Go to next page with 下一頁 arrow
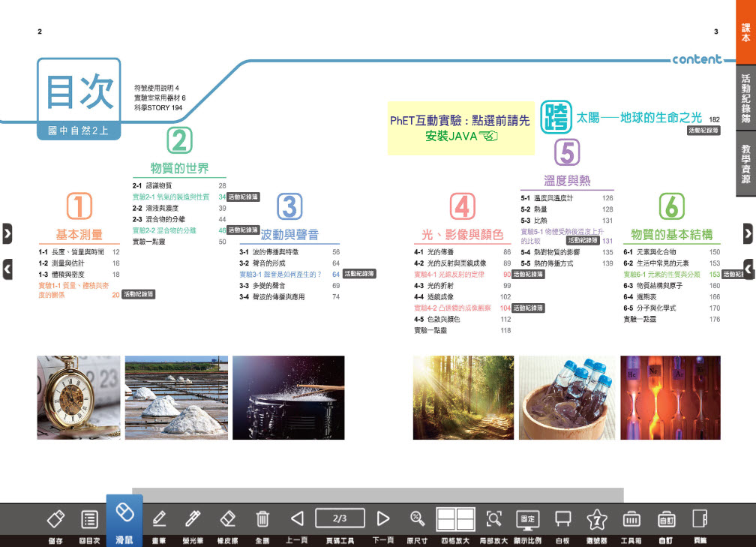This screenshot has height=547, width=756. pyautogui.click(x=383, y=518)
